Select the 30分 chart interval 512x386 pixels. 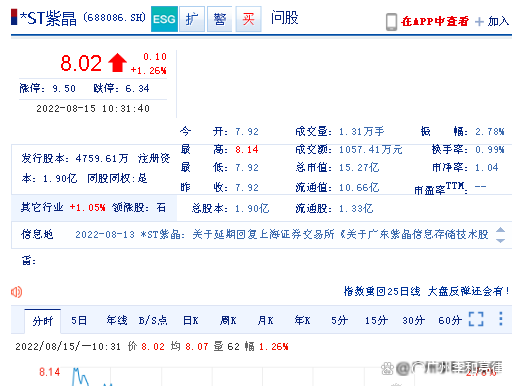click(x=413, y=321)
